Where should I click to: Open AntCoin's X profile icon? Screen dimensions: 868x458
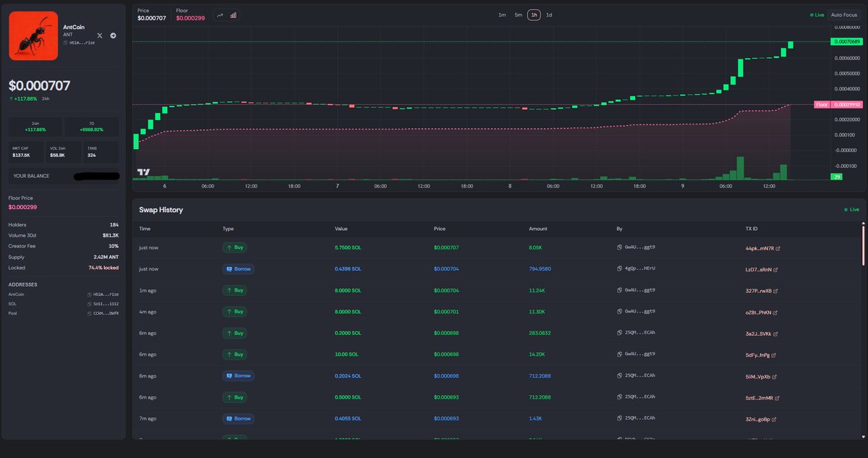coord(99,35)
